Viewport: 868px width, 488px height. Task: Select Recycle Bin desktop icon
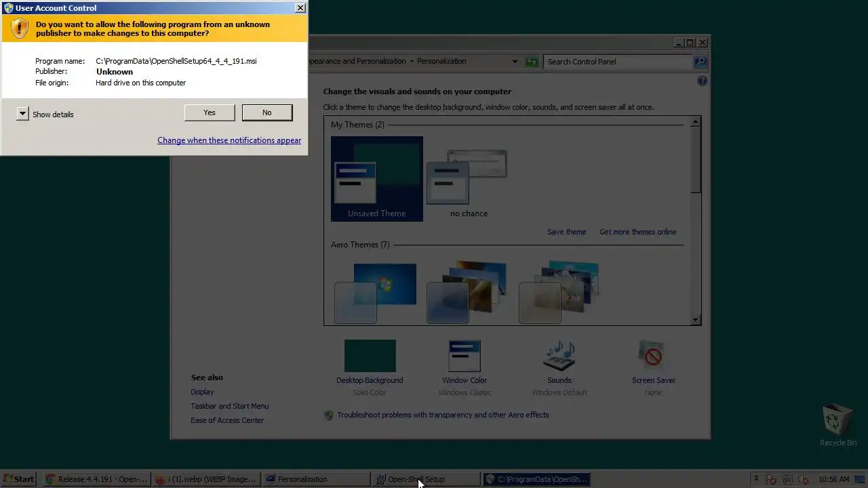coord(837,426)
